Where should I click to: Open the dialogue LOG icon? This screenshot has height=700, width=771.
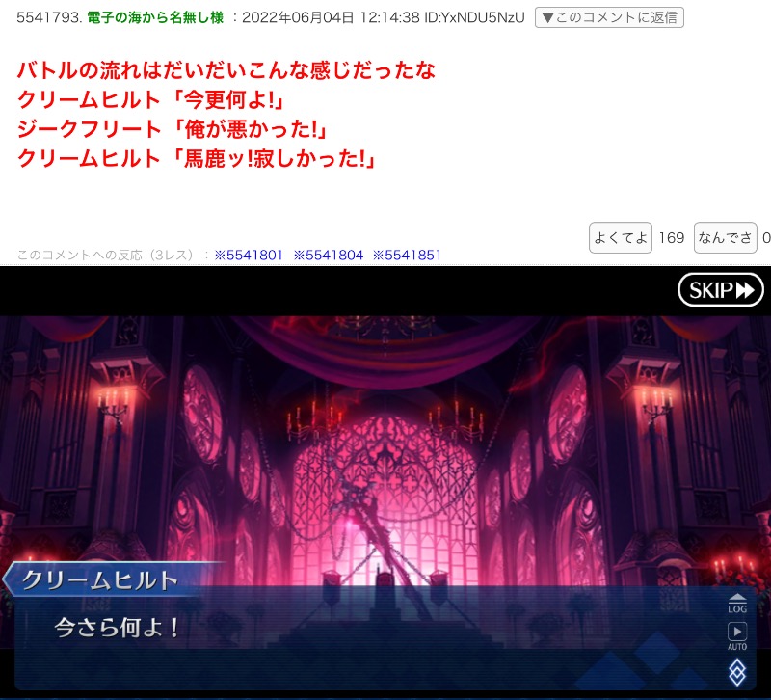click(x=737, y=603)
